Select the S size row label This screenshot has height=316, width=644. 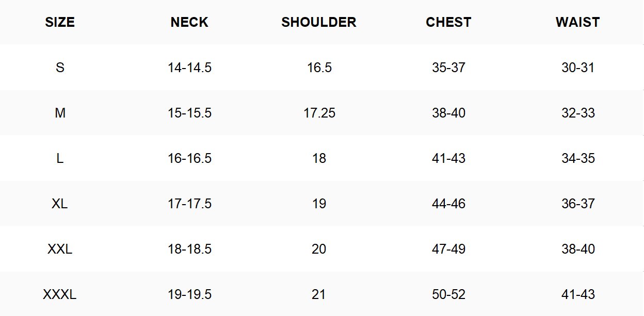[60, 68]
